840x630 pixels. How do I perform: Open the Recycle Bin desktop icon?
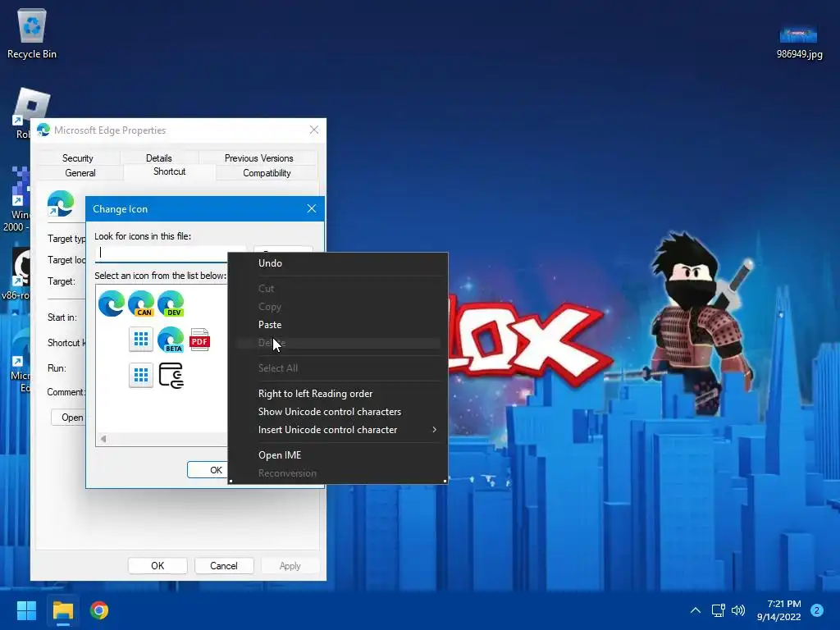click(32, 33)
